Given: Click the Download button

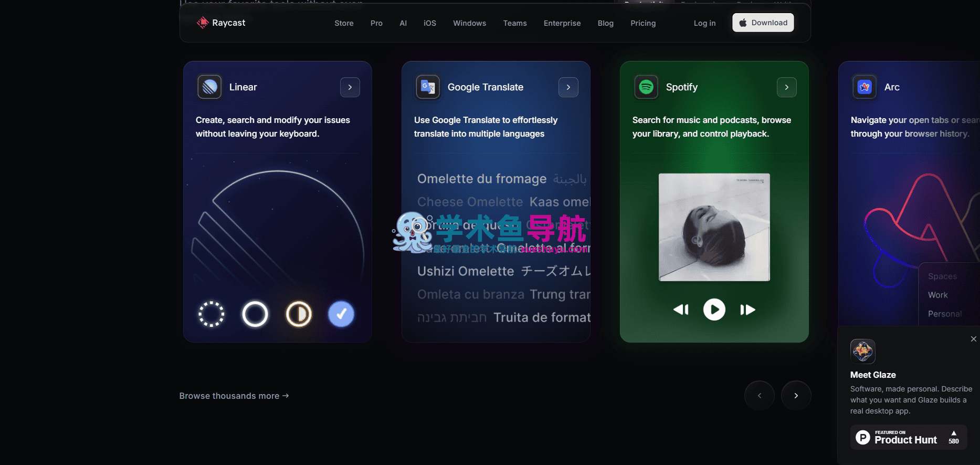Looking at the screenshot, I should (763, 23).
